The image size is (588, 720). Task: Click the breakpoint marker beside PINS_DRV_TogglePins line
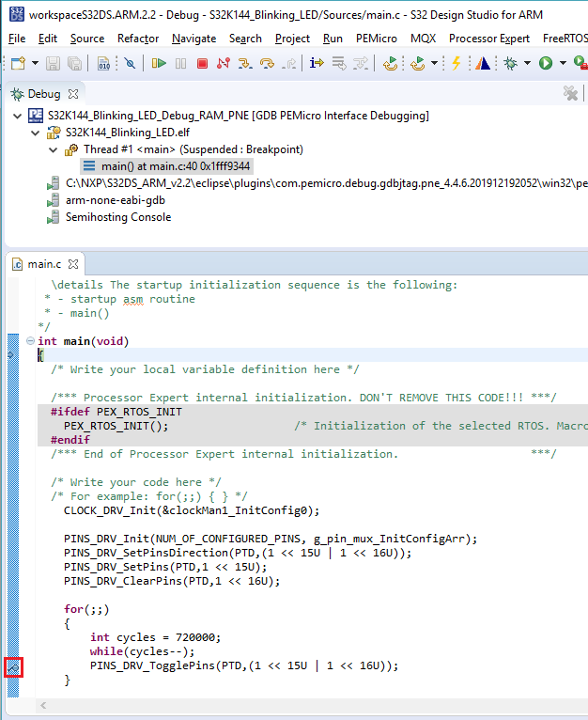click(x=13, y=667)
